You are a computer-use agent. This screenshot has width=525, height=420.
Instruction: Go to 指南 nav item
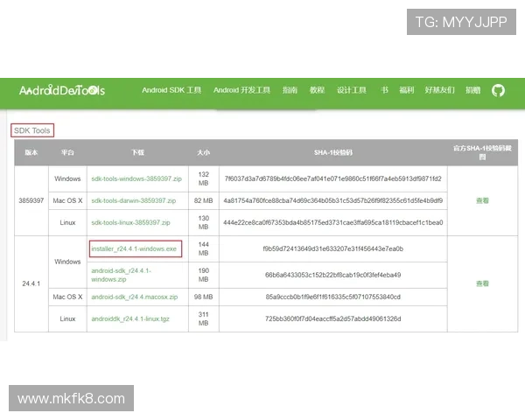click(x=290, y=90)
